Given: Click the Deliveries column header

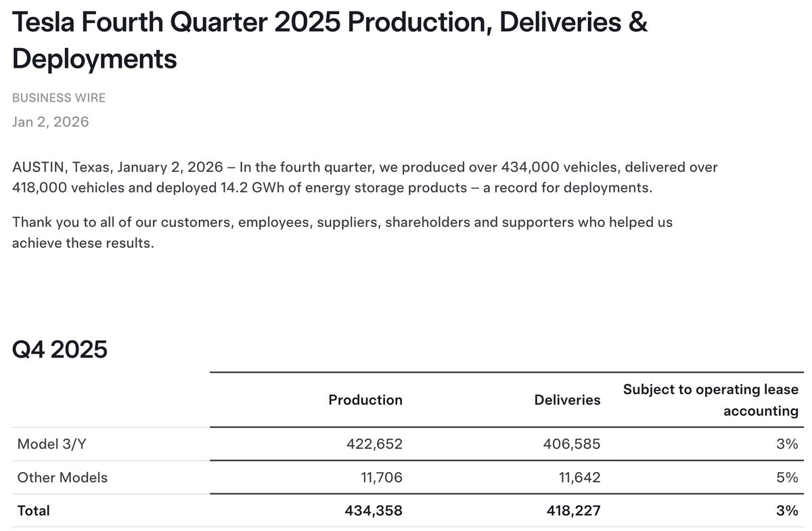Looking at the screenshot, I should tap(567, 400).
